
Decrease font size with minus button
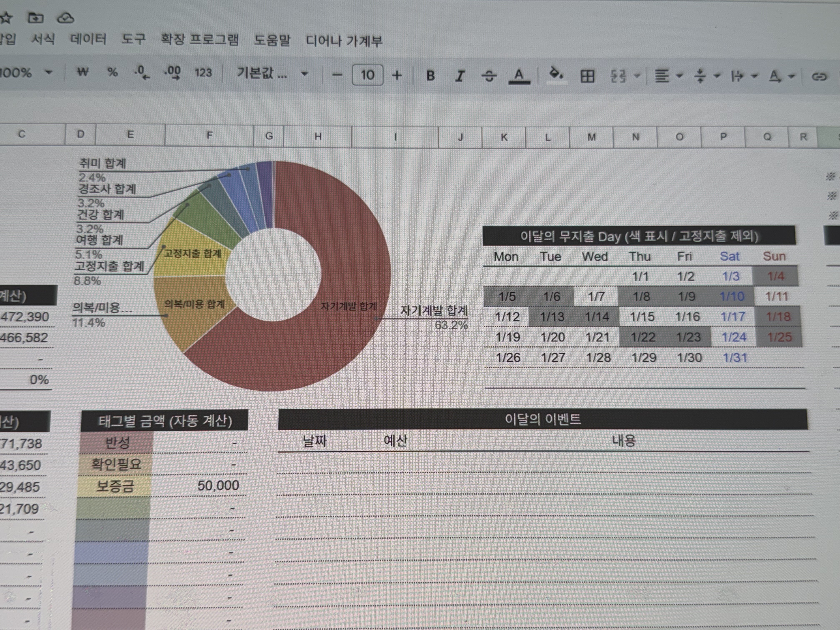(337, 75)
